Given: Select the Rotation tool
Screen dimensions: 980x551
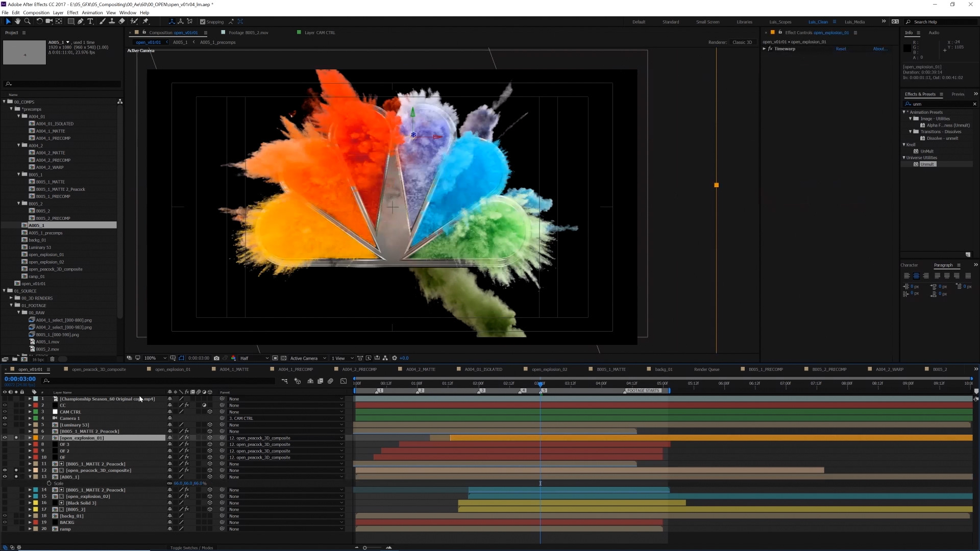Looking at the screenshot, I should (x=39, y=21).
